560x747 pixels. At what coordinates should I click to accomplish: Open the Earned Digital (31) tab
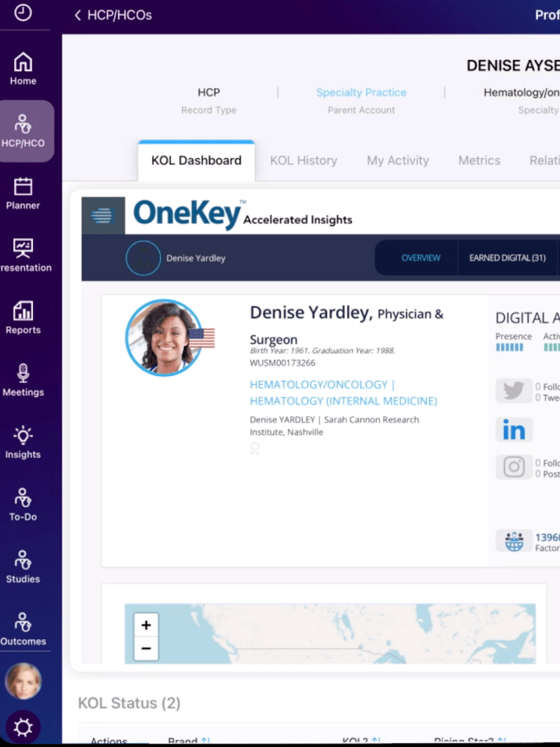507,258
